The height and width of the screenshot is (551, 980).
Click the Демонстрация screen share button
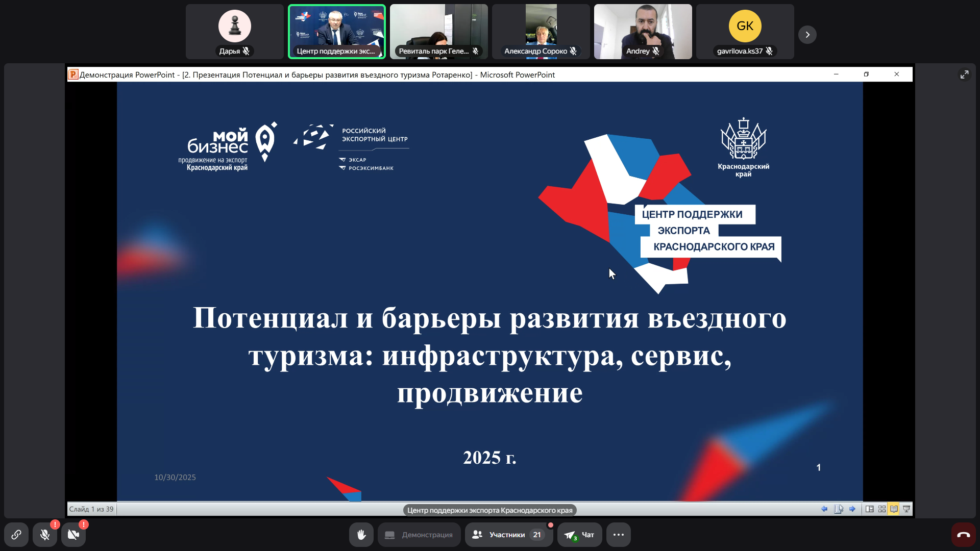(x=419, y=535)
